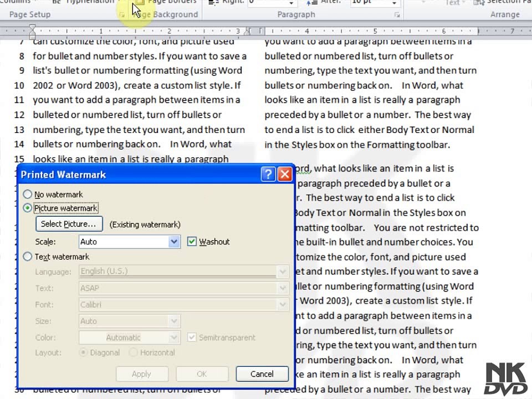Toggle the Washout checkbox

(x=192, y=242)
